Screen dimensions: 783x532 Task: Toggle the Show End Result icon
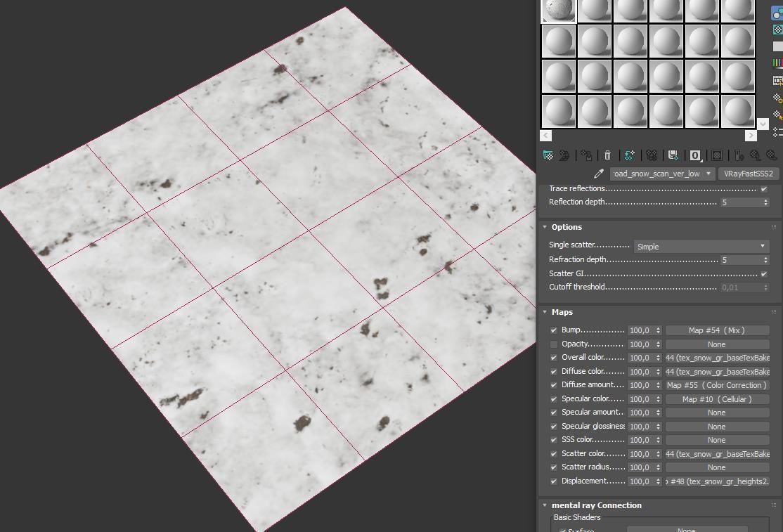(739, 156)
